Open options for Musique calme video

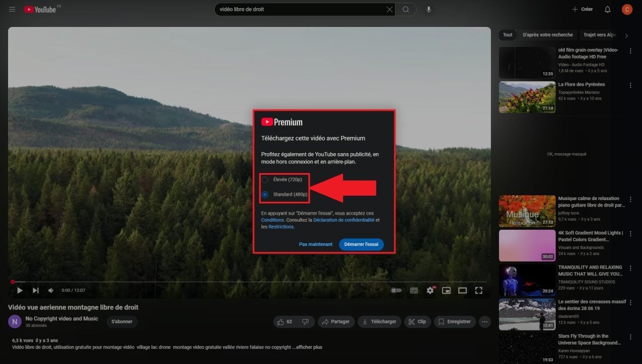631,200
